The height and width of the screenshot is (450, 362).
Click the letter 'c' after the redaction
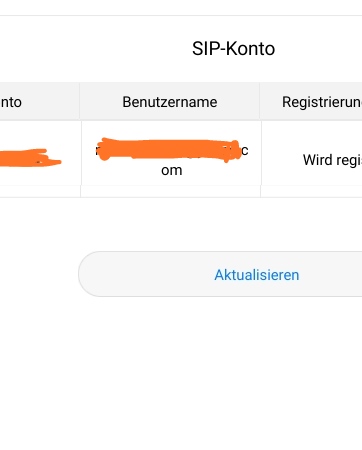tap(245, 150)
